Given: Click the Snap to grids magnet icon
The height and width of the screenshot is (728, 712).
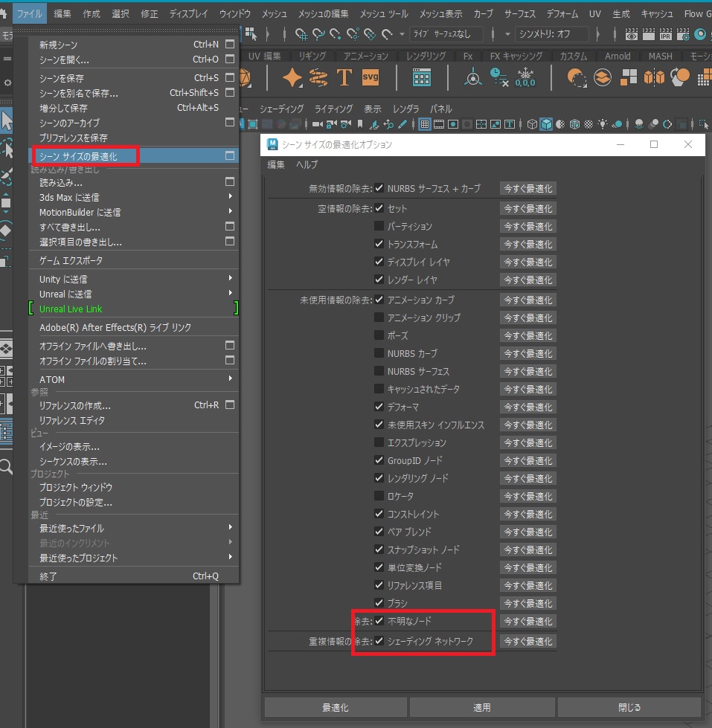Looking at the screenshot, I should coord(301,34).
